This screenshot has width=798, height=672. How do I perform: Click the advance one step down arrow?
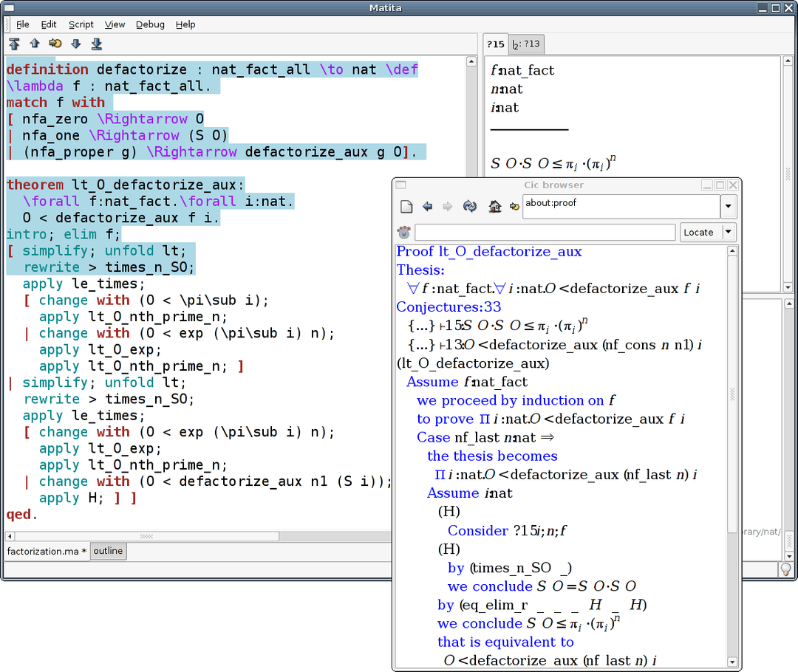pos(76,44)
